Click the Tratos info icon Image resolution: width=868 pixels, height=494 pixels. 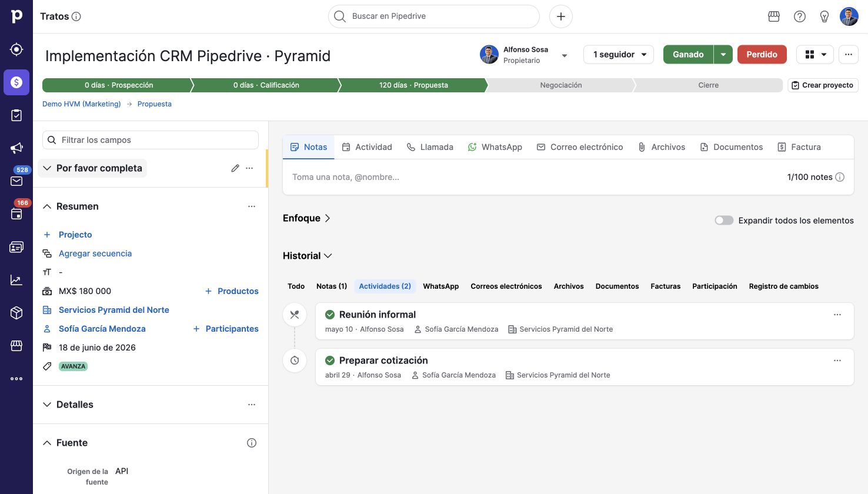[76, 16]
